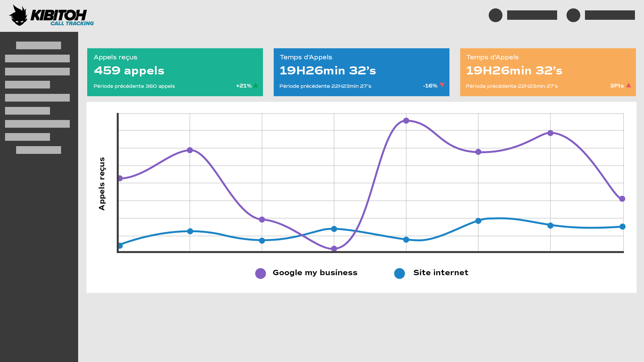Click the lowest purple data point on chart

point(334,249)
